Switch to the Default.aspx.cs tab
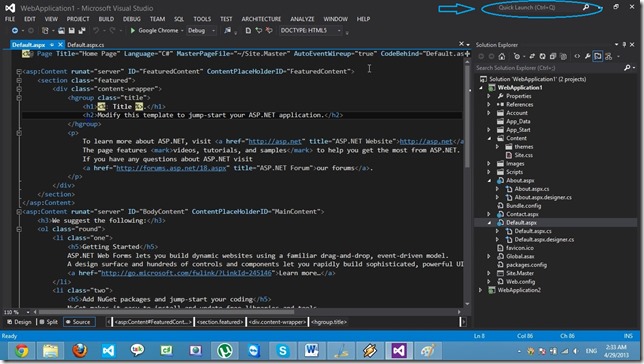Image resolution: width=644 pixels, height=364 pixels. pos(86,44)
